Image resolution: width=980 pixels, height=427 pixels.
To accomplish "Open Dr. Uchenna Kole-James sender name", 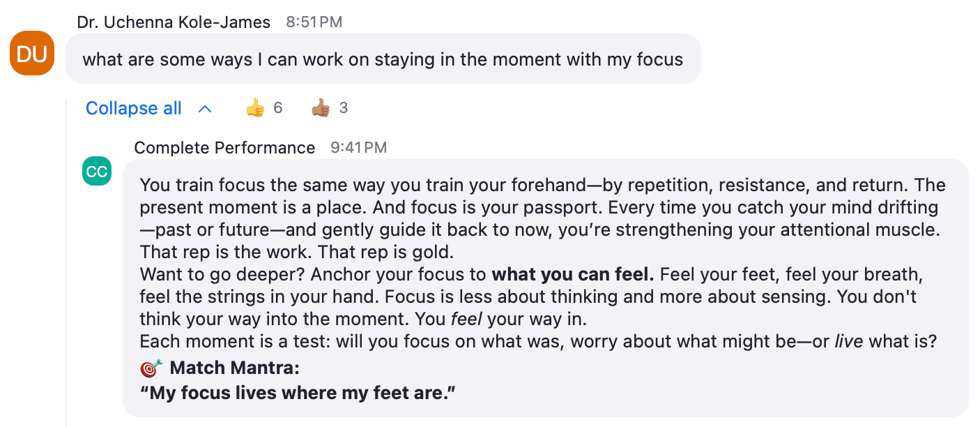I will 174,22.
